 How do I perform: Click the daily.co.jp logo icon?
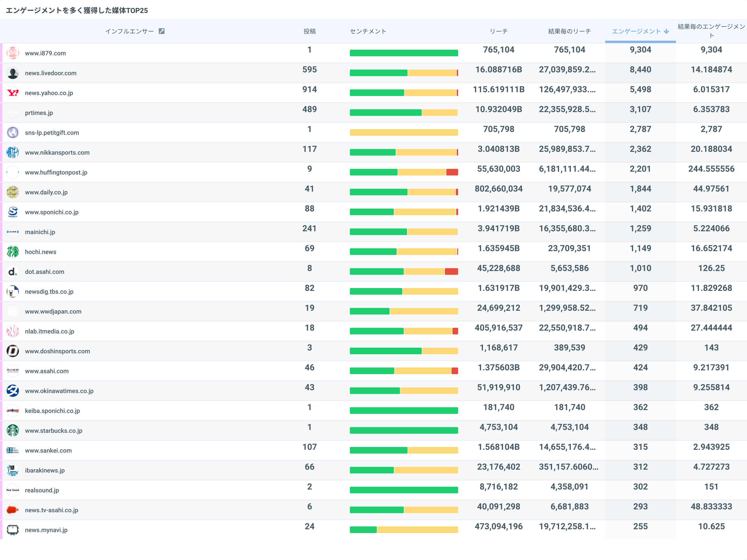point(13,192)
